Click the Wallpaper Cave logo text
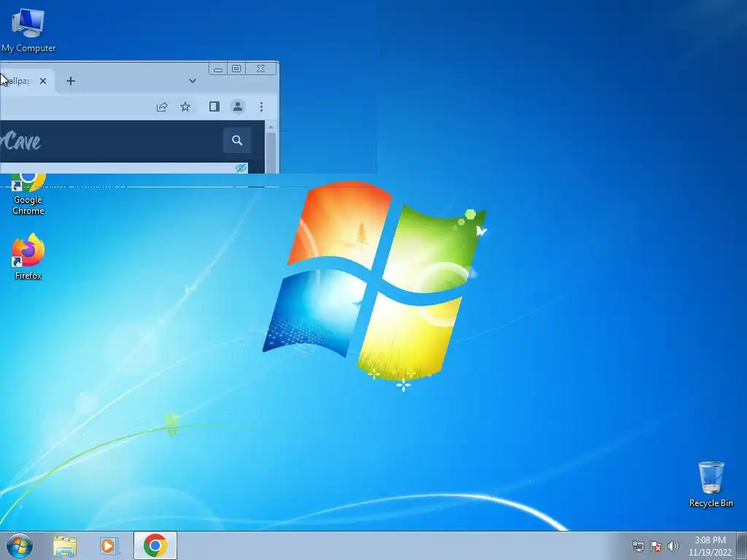The image size is (747, 560). [20, 141]
